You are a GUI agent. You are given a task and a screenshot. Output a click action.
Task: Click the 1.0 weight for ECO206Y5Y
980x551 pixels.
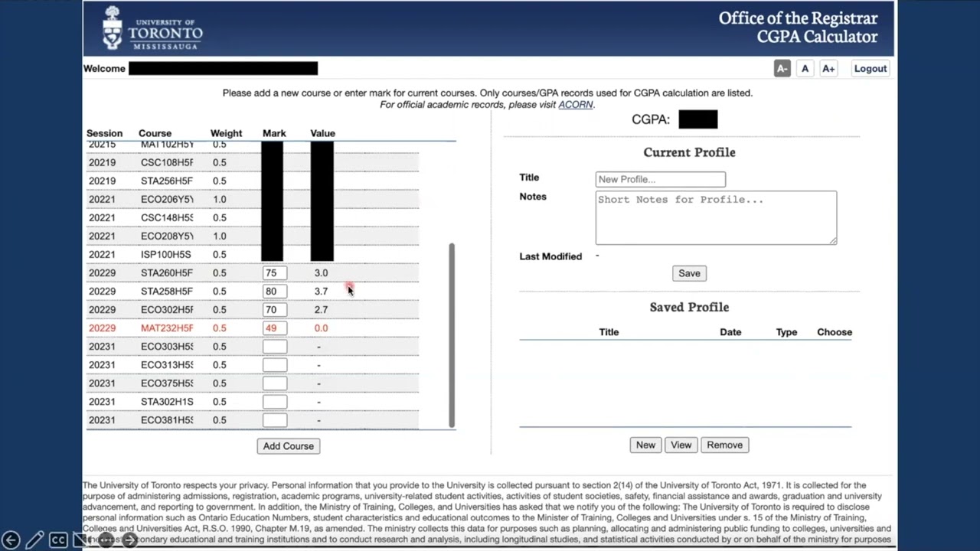pyautogui.click(x=220, y=199)
